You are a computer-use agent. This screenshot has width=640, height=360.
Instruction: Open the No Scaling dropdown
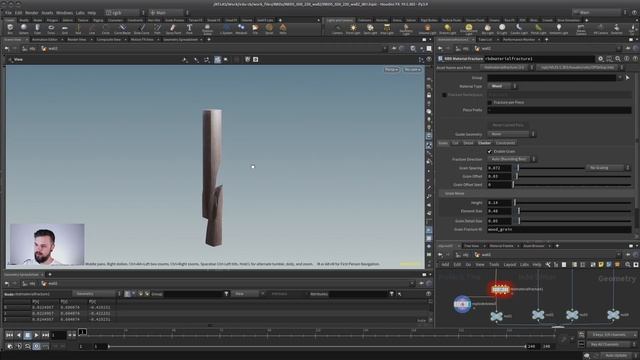608,168
